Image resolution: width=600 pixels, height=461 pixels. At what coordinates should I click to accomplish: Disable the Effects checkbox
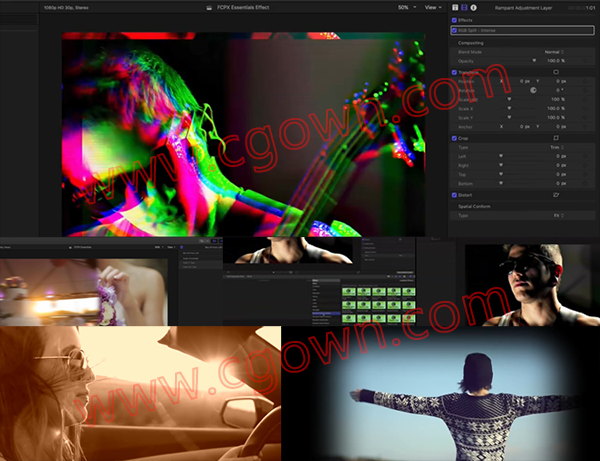(454, 19)
